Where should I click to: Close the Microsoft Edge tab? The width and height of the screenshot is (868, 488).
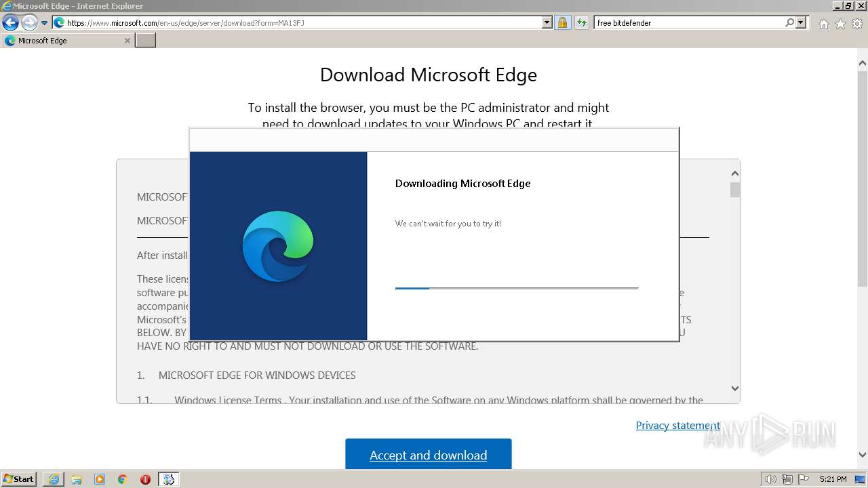pos(127,41)
